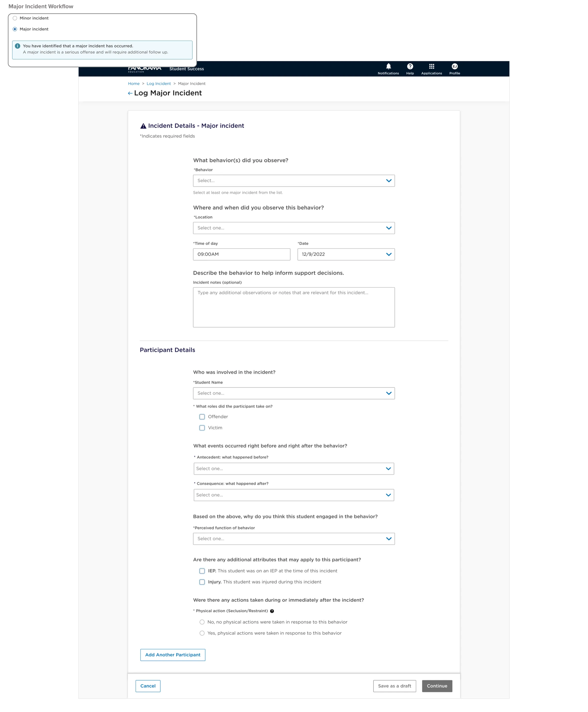Click the '*Indicates required fields' text
588x712 pixels.
[167, 136]
